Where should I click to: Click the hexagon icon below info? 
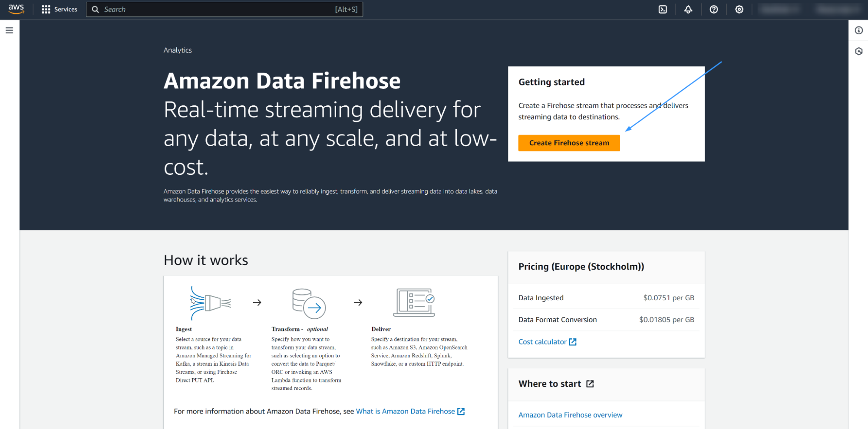point(858,51)
